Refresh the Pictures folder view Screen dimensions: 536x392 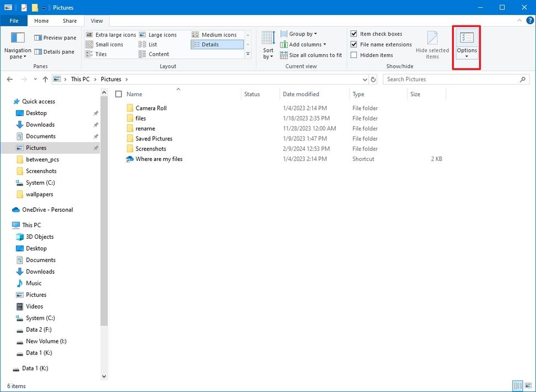pos(372,79)
